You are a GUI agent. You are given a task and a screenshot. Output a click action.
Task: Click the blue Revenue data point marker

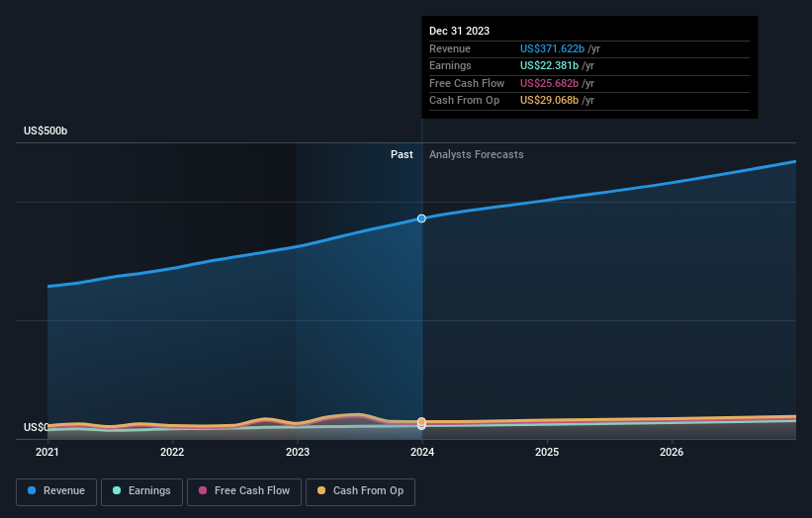pyautogui.click(x=421, y=218)
